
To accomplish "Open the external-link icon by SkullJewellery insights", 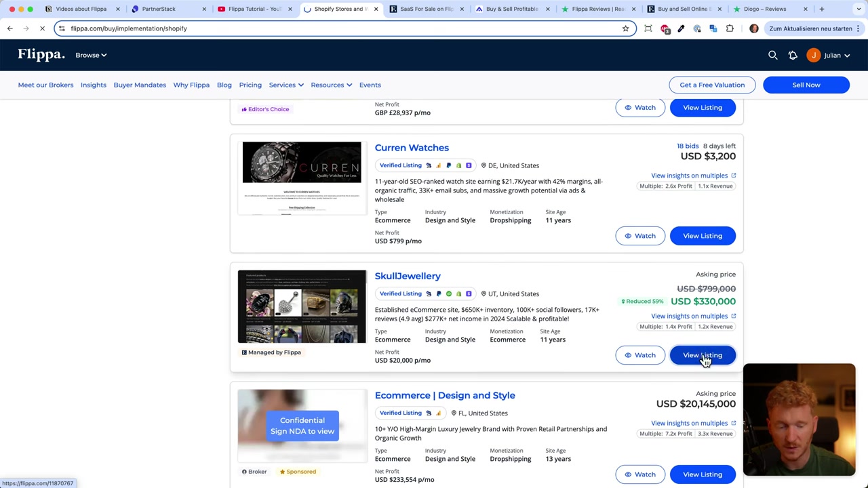I will click(x=734, y=316).
